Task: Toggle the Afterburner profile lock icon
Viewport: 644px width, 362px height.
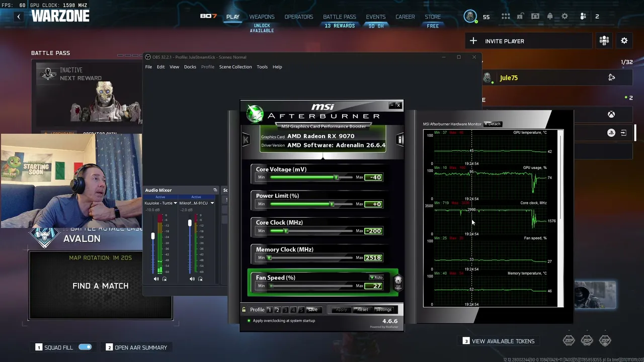Action: (x=244, y=310)
